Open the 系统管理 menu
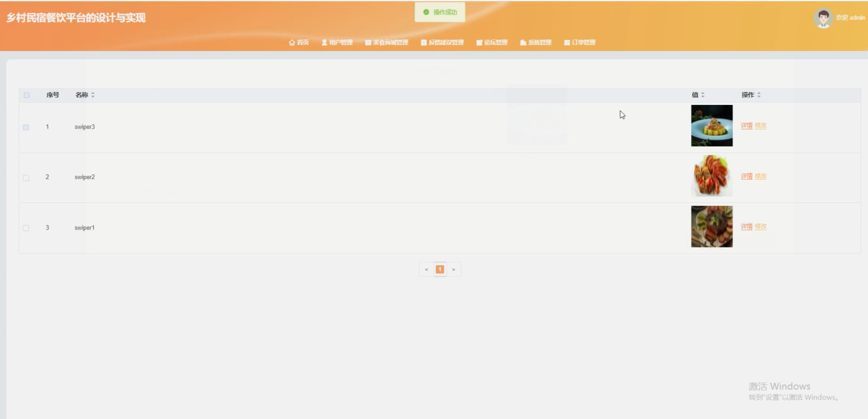This screenshot has height=419, width=868. click(536, 42)
